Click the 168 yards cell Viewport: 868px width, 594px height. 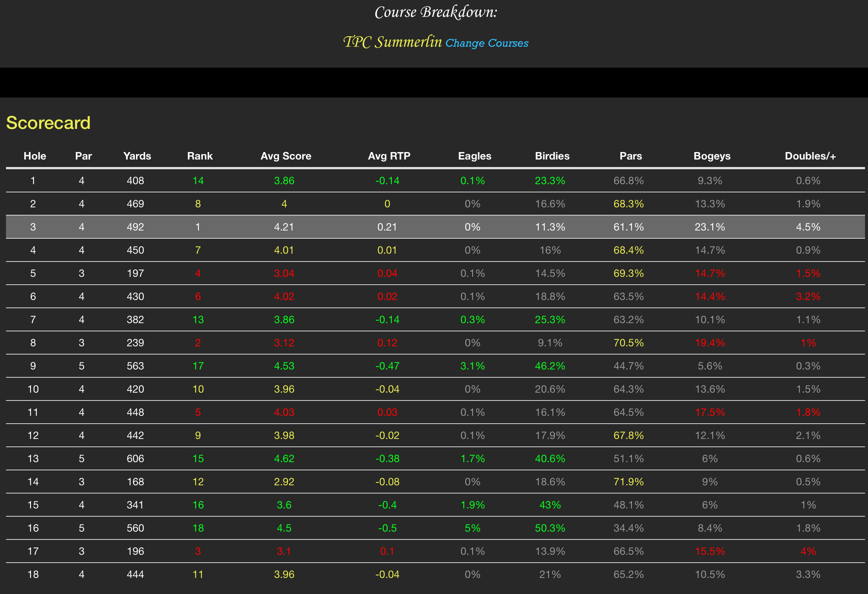coord(135,482)
